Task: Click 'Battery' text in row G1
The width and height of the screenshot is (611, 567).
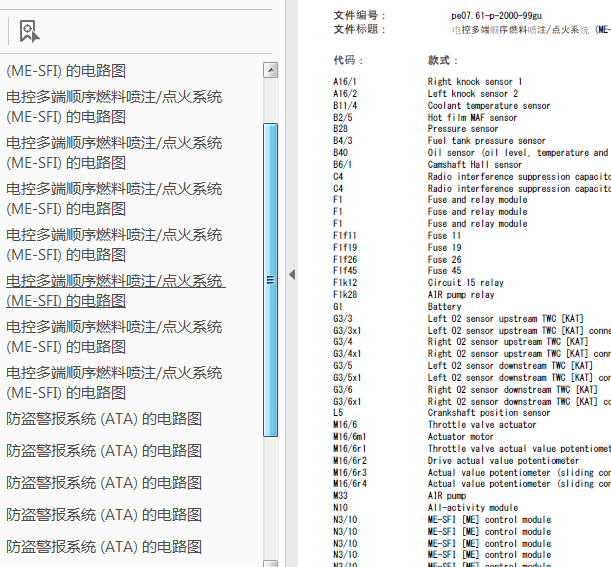Action: click(444, 307)
